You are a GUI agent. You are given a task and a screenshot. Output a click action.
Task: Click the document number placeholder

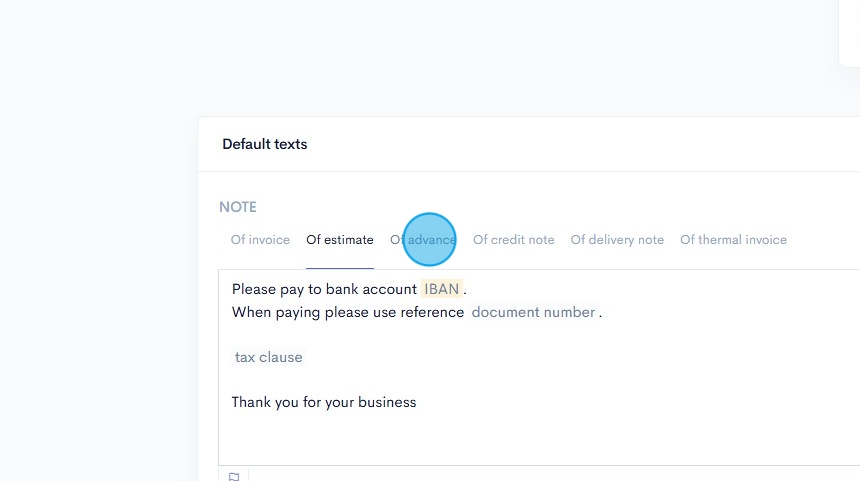pyautogui.click(x=533, y=312)
